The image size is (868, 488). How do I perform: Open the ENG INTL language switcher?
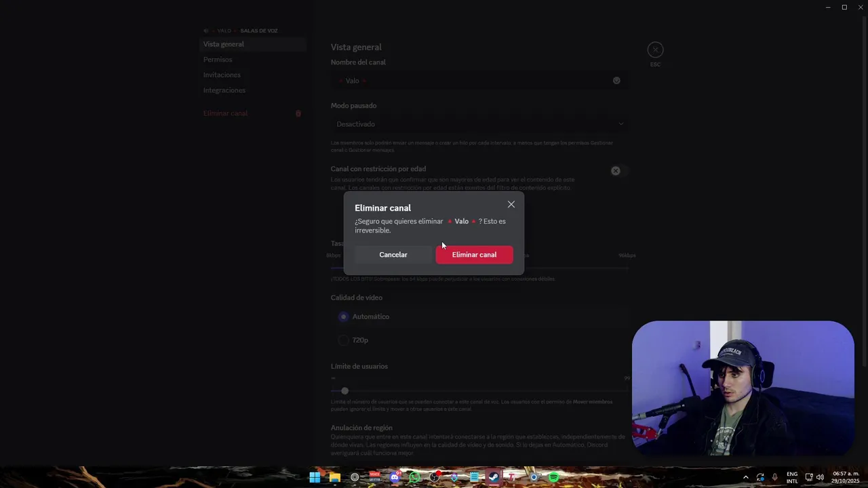coord(792,477)
